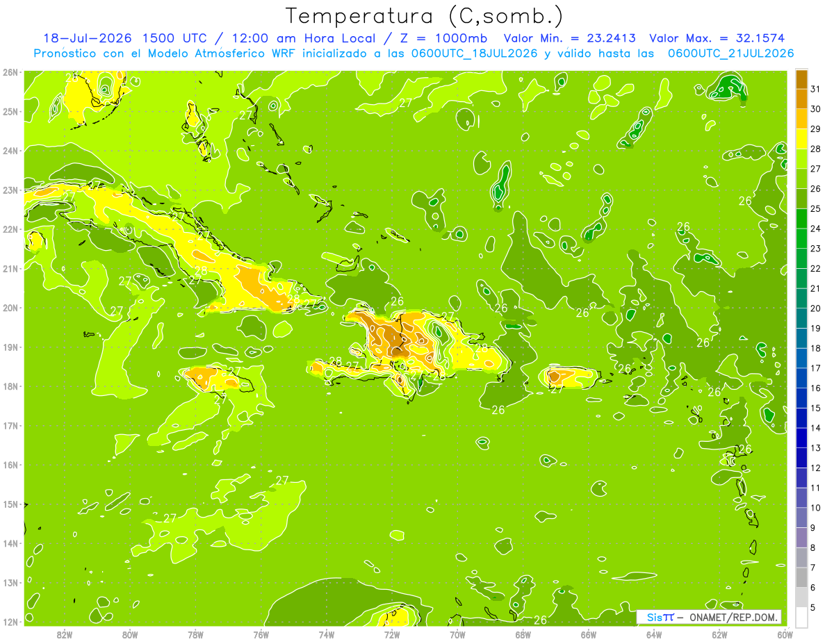Click 'Pronóstico con el Modelo Atmósferico WRF' text
834x644 pixels.
[x=163, y=53]
